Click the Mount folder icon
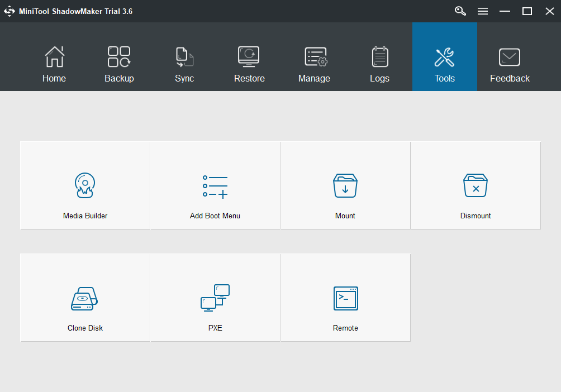 tap(345, 185)
